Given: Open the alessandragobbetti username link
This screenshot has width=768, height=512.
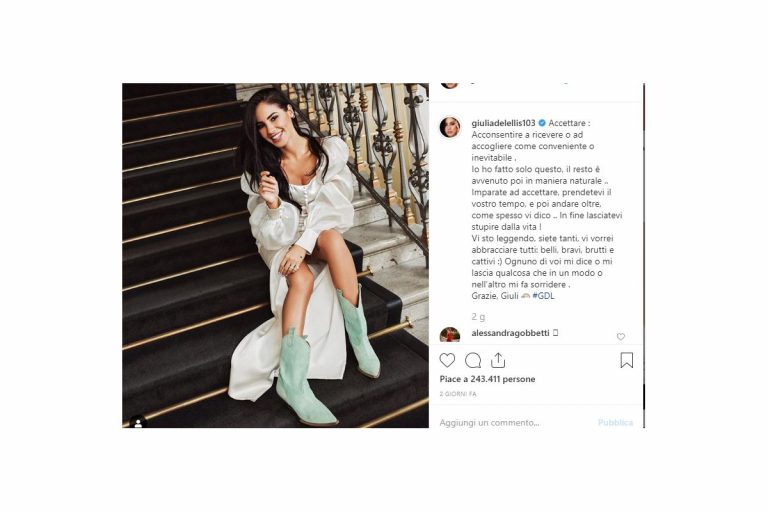Looking at the screenshot, I should [x=510, y=333].
